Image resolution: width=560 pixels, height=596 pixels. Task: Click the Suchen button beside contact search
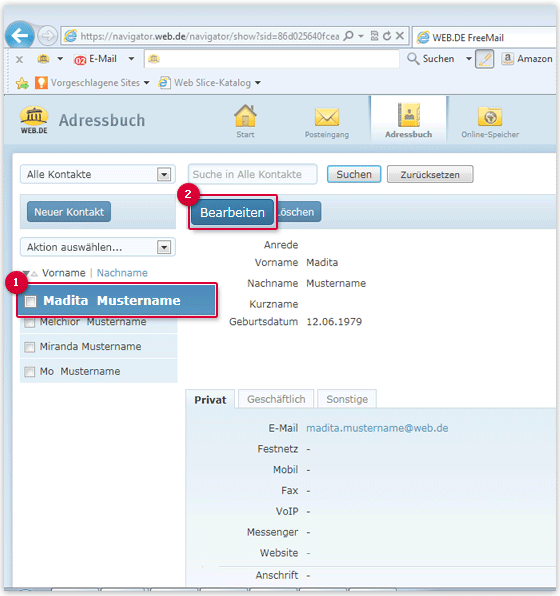[354, 174]
